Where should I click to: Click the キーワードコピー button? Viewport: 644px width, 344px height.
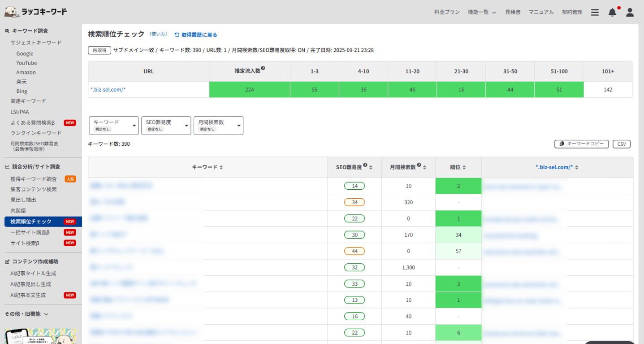[x=582, y=144]
